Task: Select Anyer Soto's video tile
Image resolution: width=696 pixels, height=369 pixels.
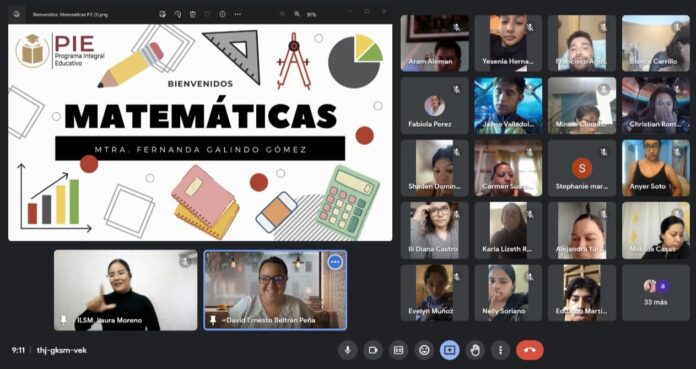Action: click(x=656, y=168)
